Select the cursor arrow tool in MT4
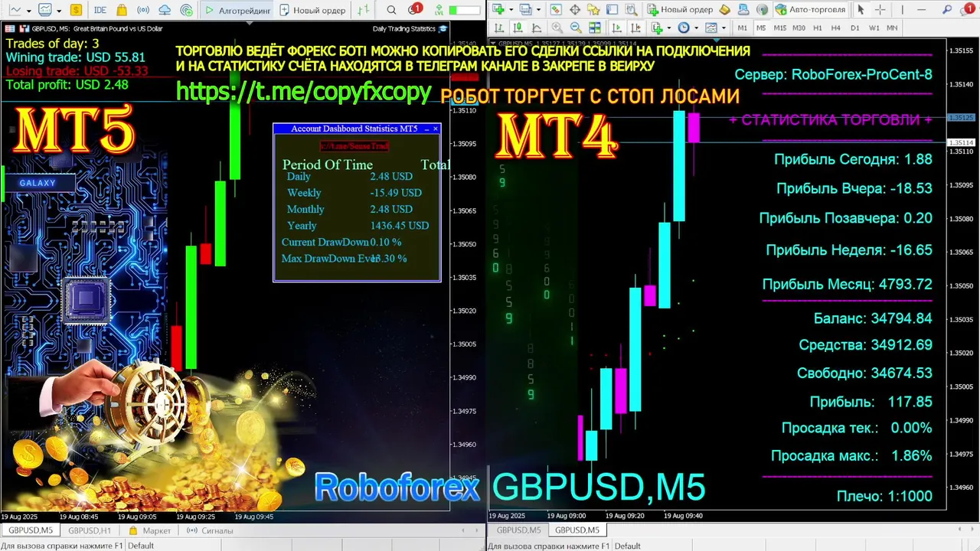The width and height of the screenshot is (980, 551). tap(861, 9)
